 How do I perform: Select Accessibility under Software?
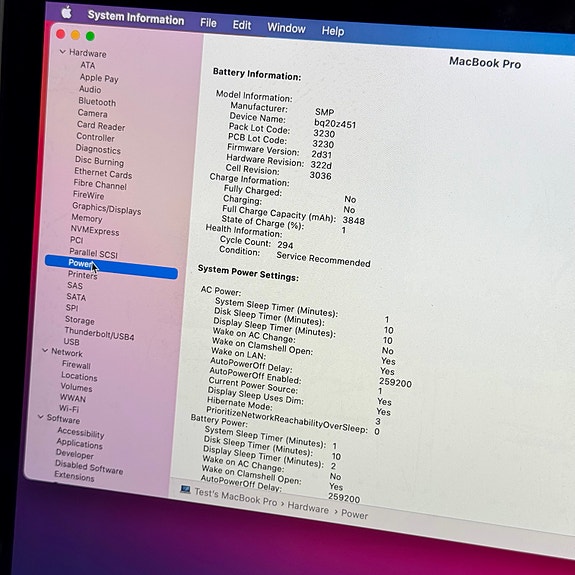pos(81,433)
